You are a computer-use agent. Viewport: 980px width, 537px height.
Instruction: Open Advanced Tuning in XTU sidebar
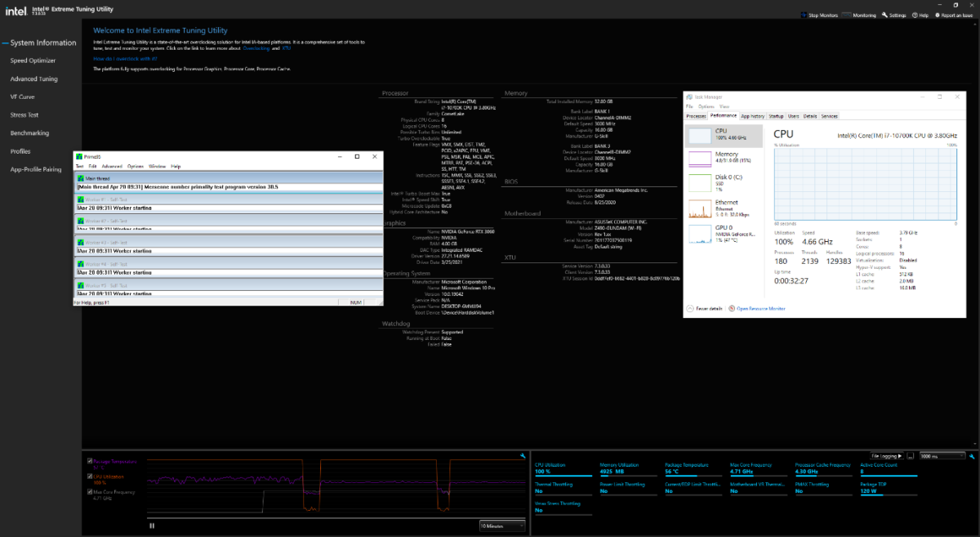coord(33,78)
